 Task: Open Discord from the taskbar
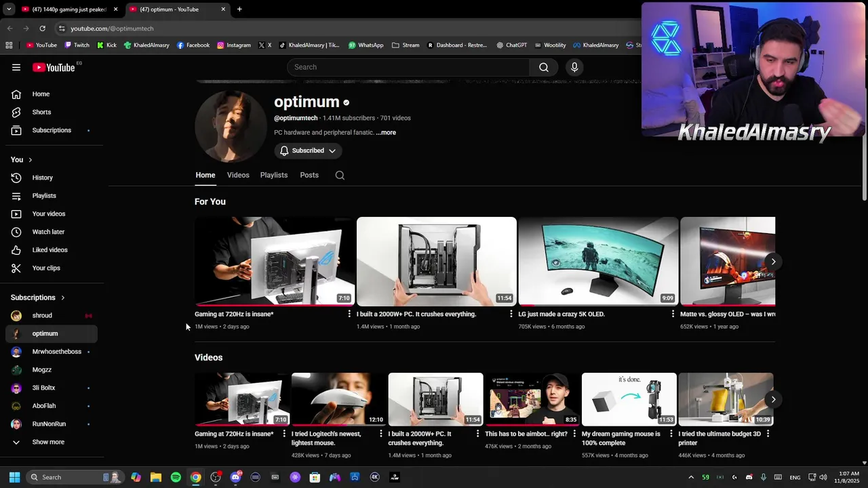[235, 477]
